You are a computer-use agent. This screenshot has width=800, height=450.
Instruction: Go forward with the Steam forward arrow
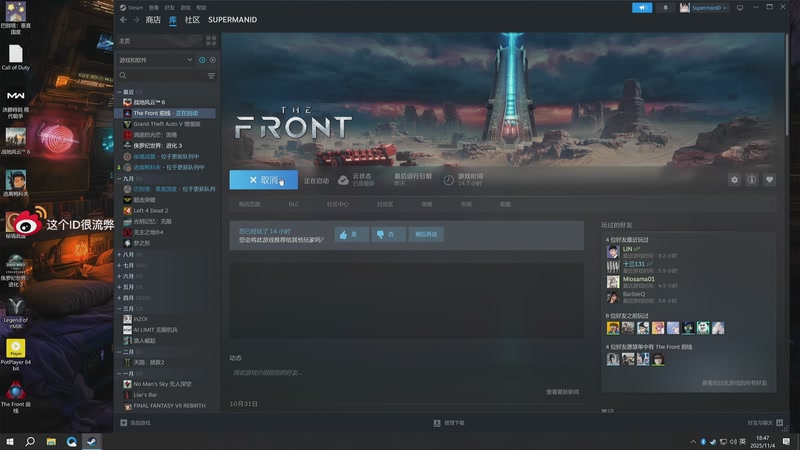coord(136,19)
